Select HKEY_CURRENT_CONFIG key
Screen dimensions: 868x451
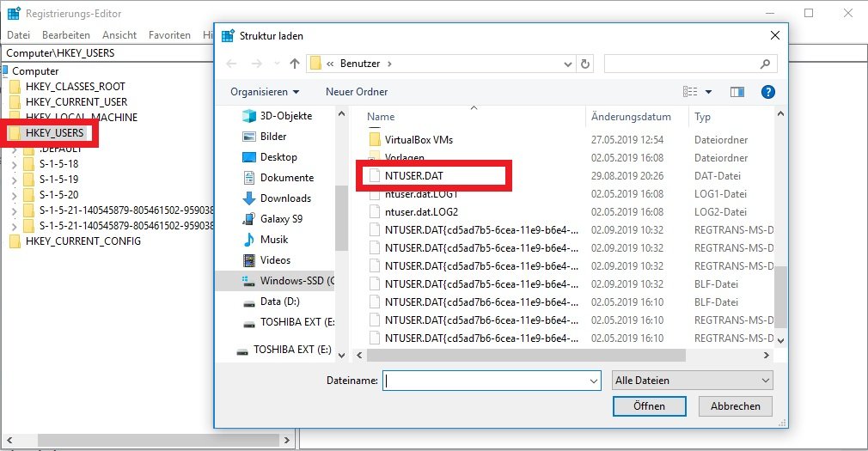(83, 241)
